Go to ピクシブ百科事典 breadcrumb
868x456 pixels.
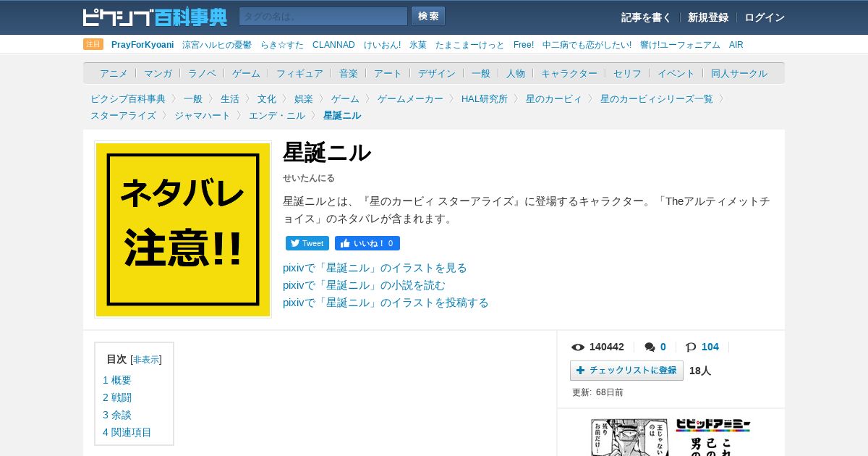tap(128, 99)
